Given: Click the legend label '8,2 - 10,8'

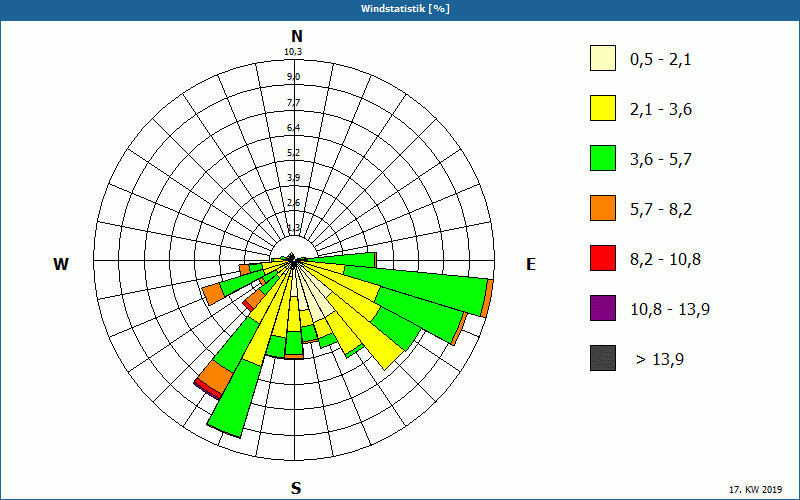Looking at the screenshot, I should 665,260.
